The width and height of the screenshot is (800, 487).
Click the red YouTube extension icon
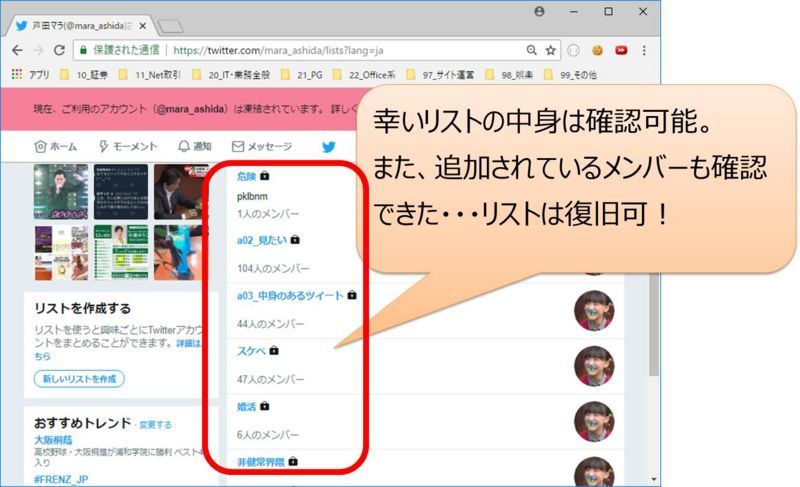pos(621,50)
